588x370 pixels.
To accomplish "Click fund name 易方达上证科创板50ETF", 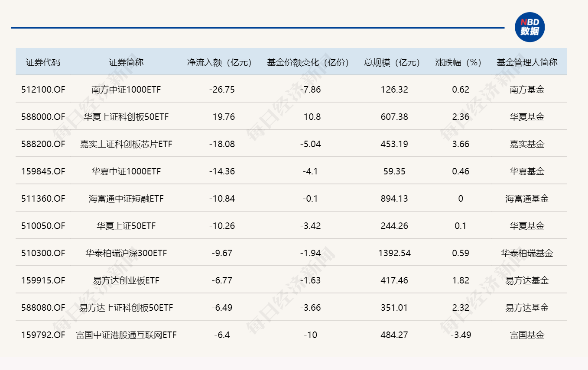I will 126,308.
